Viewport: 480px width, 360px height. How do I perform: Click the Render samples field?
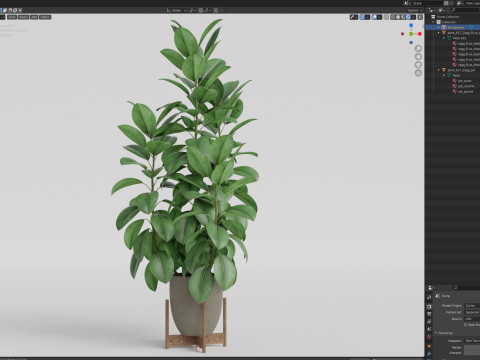coord(472,347)
